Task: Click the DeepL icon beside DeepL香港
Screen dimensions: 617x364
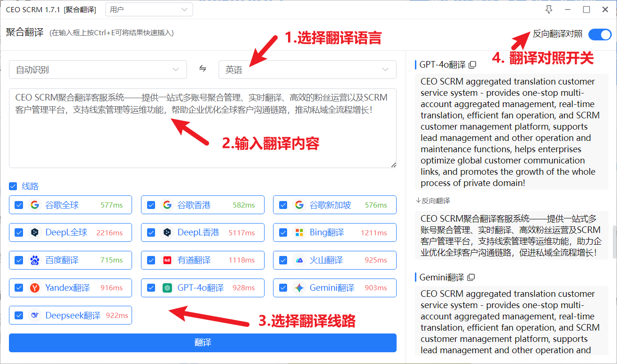Action: pos(167,232)
